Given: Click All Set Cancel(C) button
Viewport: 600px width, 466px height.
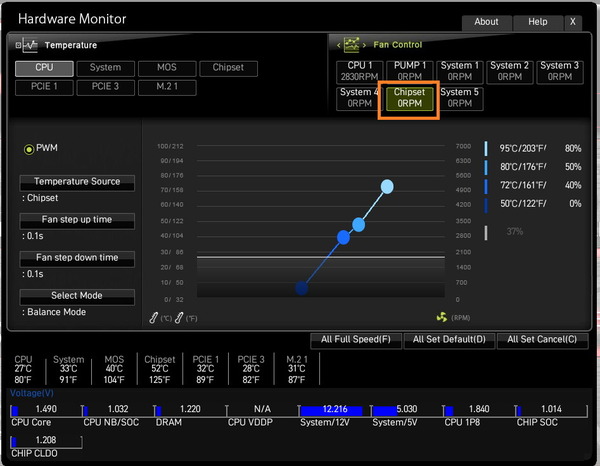Looking at the screenshot, I should (542, 340).
